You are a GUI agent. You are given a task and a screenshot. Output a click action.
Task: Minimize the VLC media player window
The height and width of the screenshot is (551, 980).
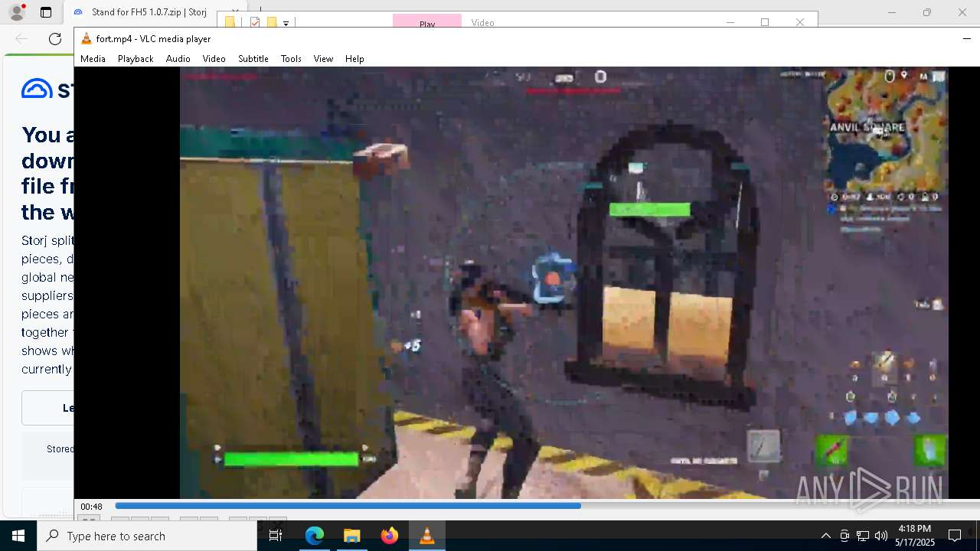(x=966, y=38)
